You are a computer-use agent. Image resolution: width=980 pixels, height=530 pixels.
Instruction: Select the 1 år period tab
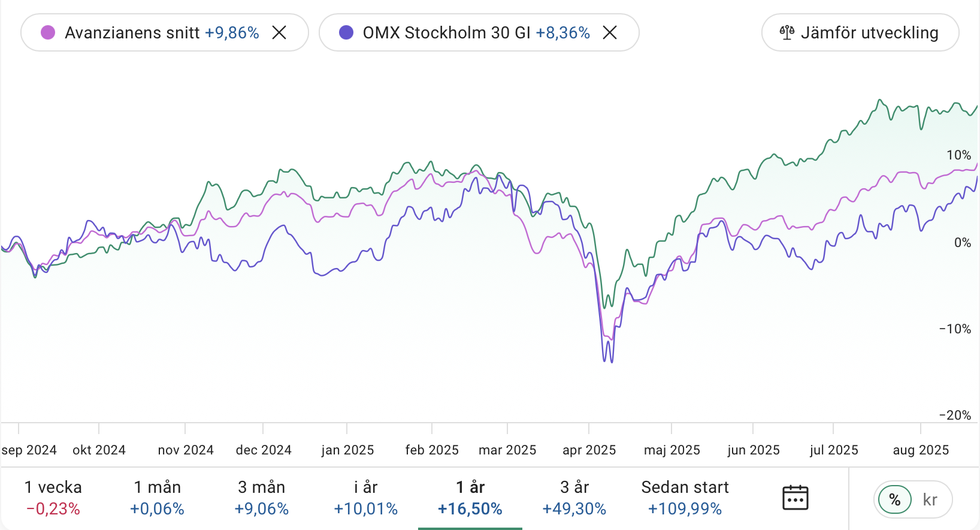[470, 498]
